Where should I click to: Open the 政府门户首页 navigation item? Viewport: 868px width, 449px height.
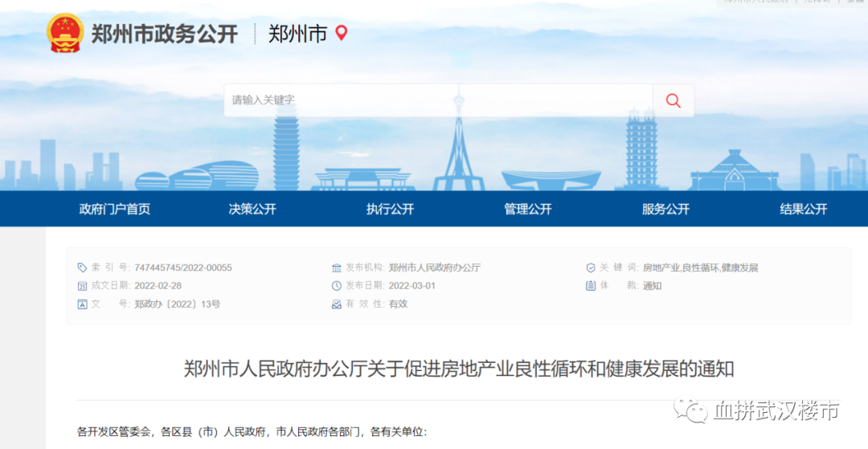tap(114, 209)
